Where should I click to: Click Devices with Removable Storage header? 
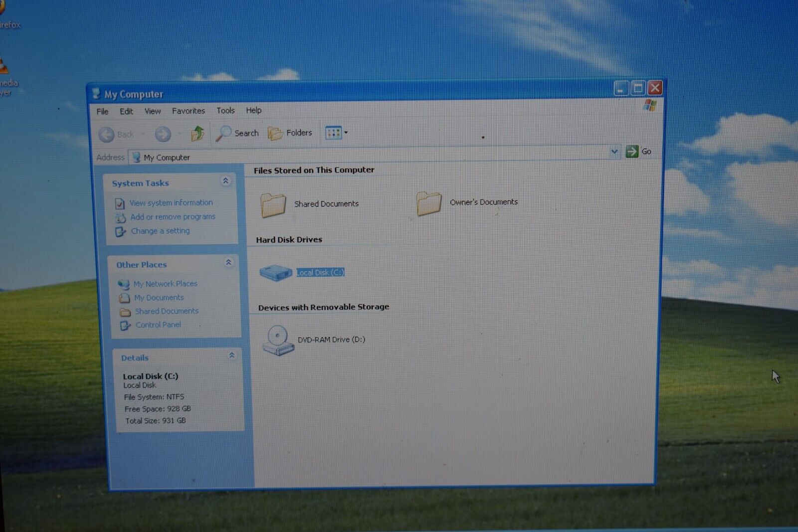(x=323, y=307)
